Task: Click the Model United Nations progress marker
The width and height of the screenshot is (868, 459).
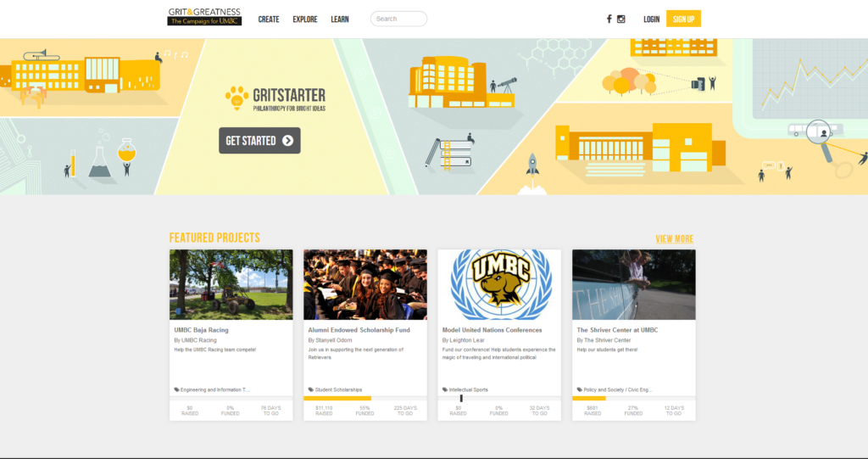Action: (x=461, y=398)
